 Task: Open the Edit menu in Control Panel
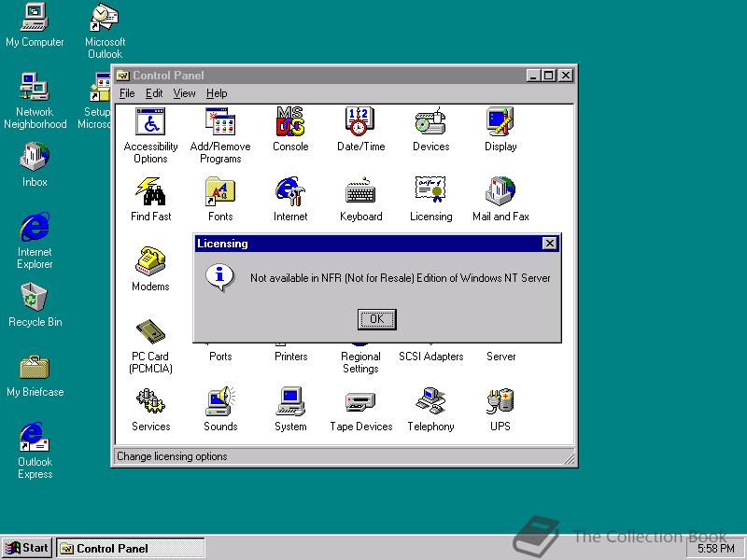coord(154,93)
